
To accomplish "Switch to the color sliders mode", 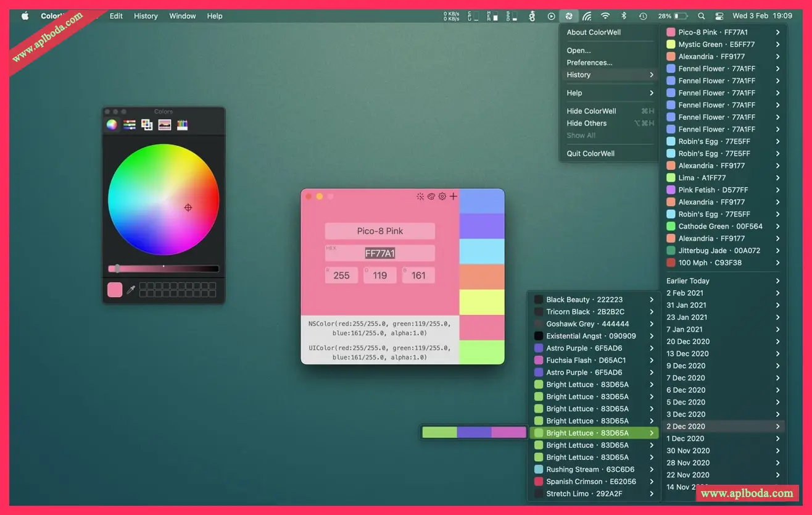I will pos(130,125).
